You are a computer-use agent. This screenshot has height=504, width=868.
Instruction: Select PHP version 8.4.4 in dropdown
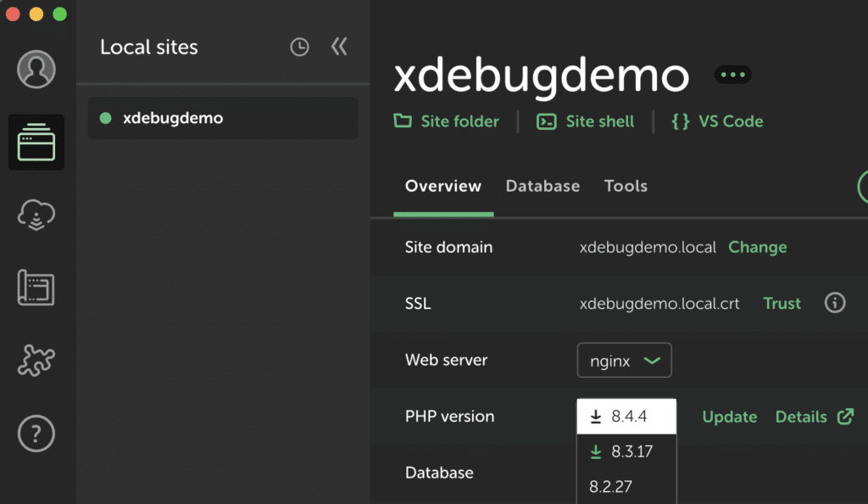pyautogui.click(x=626, y=417)
